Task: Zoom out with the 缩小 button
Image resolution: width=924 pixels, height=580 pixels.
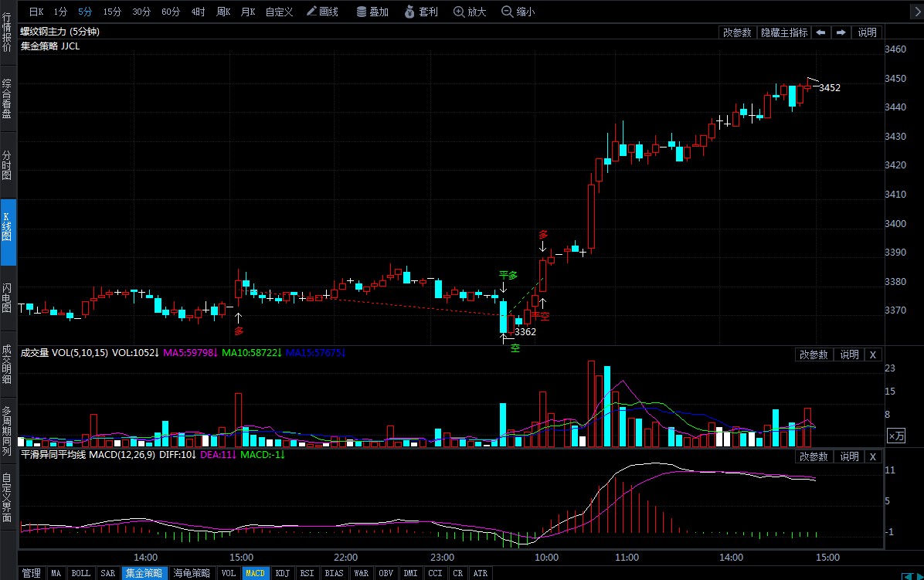Action: tap(518, 12)
